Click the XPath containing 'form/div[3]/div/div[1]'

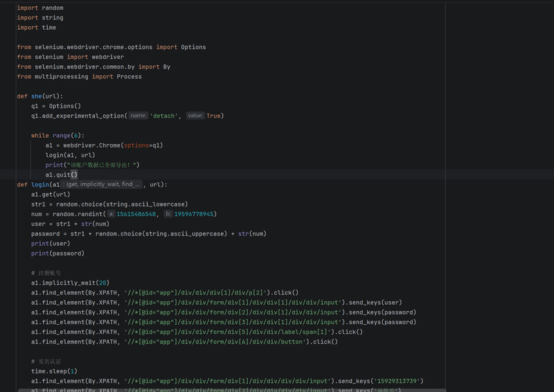[x=235, y=322]
